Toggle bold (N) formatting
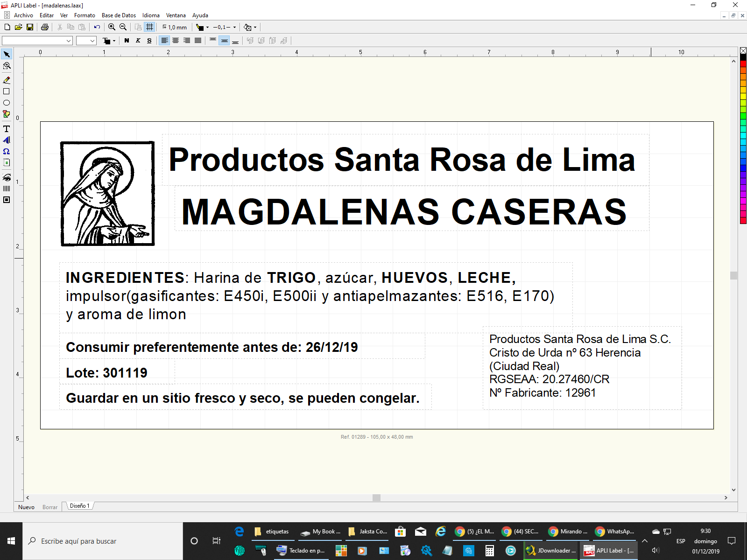This screenshot has height=560, width=747. pos(127,41)
